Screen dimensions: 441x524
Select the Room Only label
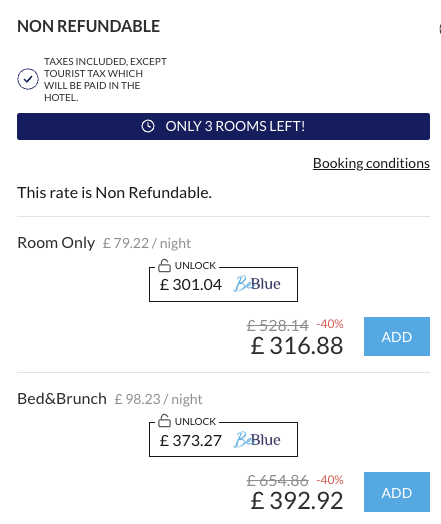[x=56, y=243]
